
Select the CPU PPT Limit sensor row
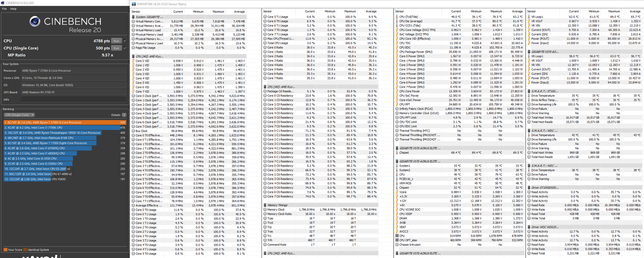pyautogui.click(x=459, y=118)
